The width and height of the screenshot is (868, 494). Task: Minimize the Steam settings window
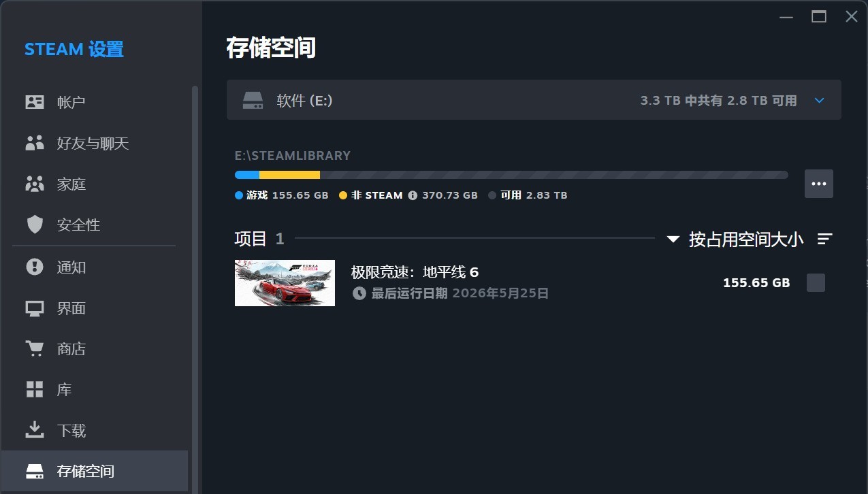click(x=786, y=17)
